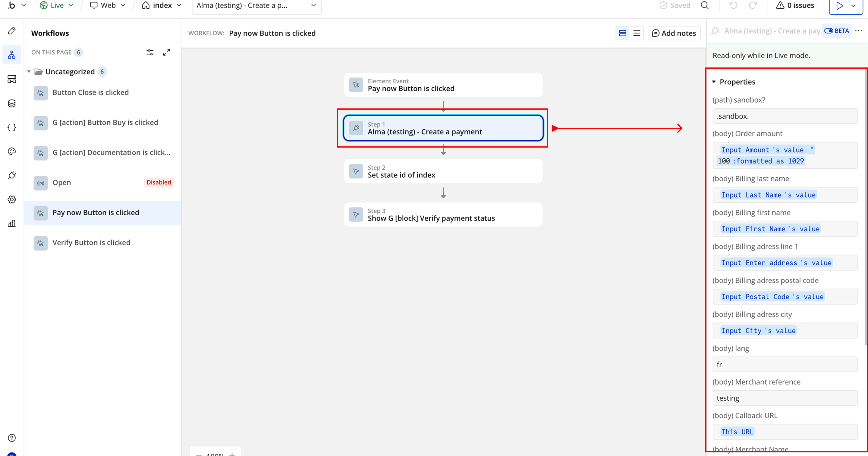Image resolution: width=868 pixels, height=456 pixels.
Task: Open the Styles palette icon
Action: tap(12, 151)
